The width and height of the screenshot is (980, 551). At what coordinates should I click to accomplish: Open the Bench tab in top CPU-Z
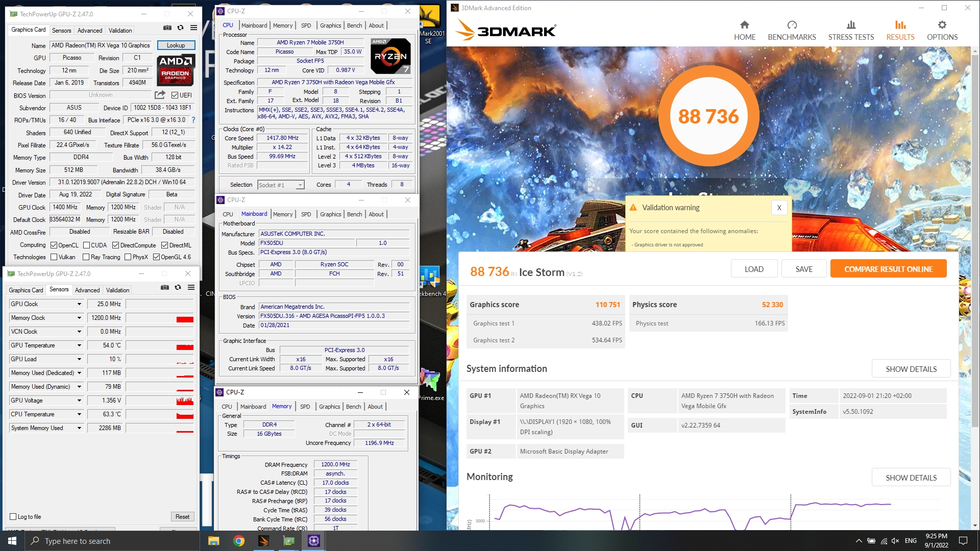click(354, 26)
